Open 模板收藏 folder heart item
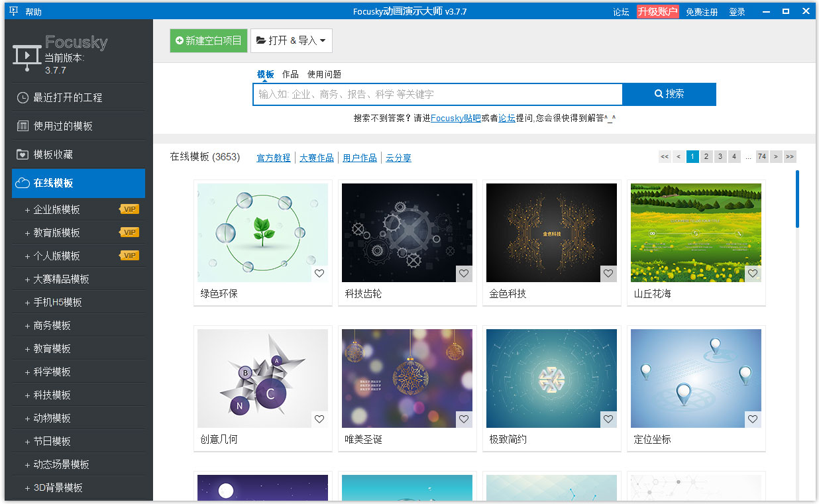Image resolution: width=819 pixels, height=504 pixels. click(x=78, y=154)
